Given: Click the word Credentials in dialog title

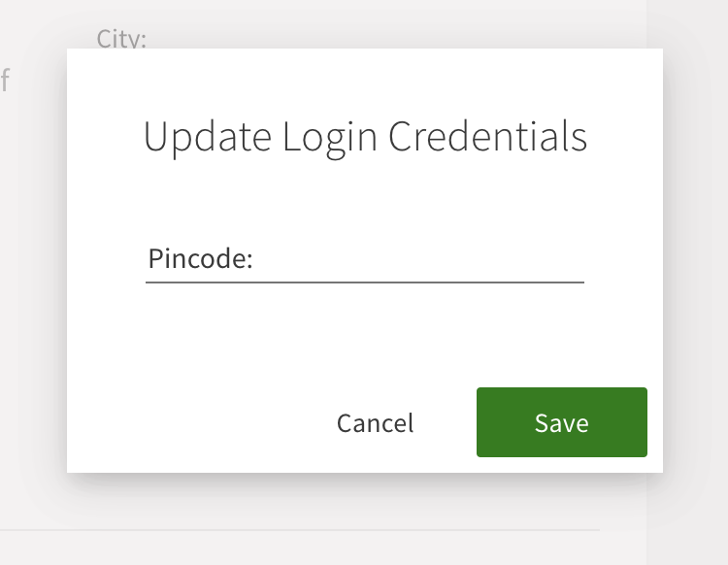Looking at the screenshot, I should point(487,137).
